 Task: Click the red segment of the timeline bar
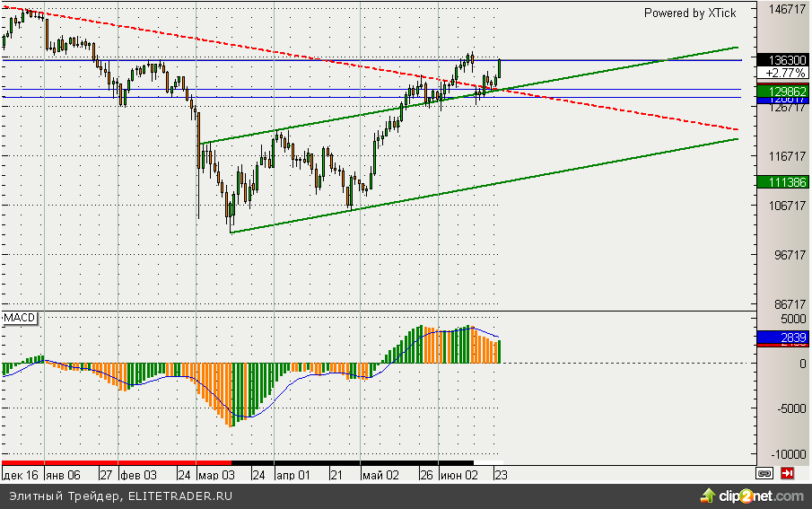click(x=108, y=462)
